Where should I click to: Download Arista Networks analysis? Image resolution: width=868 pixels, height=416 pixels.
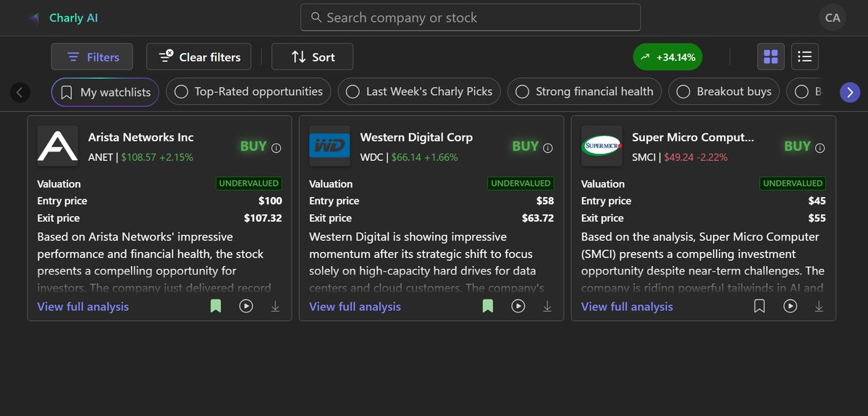tap(275, 307)
